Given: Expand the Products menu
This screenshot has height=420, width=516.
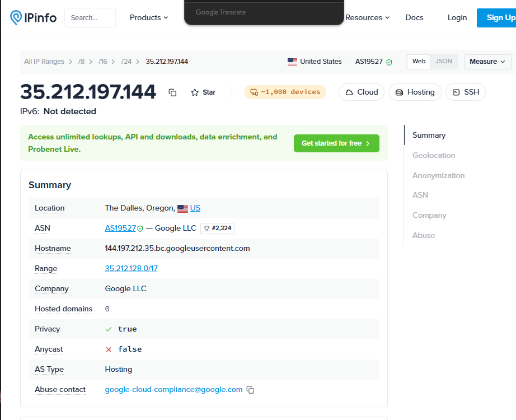Looking at the screenshot, I should [149, 18].
